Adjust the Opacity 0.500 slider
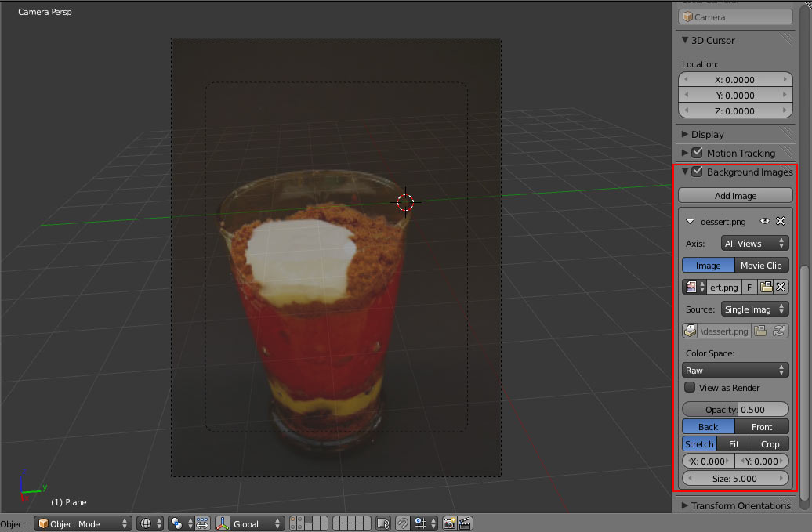The height and width of the screenshot is (532, 812). (735, 409)
